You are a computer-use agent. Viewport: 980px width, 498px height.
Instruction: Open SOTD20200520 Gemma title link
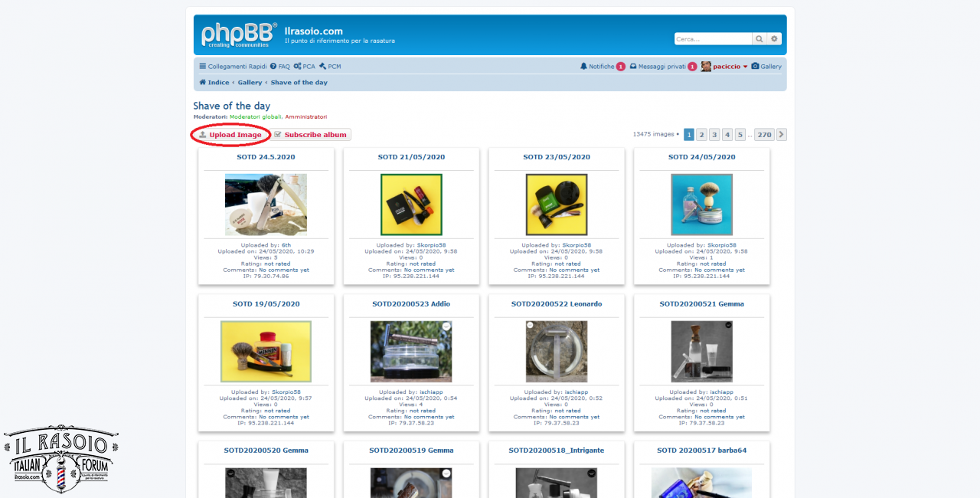coord(266,450)
